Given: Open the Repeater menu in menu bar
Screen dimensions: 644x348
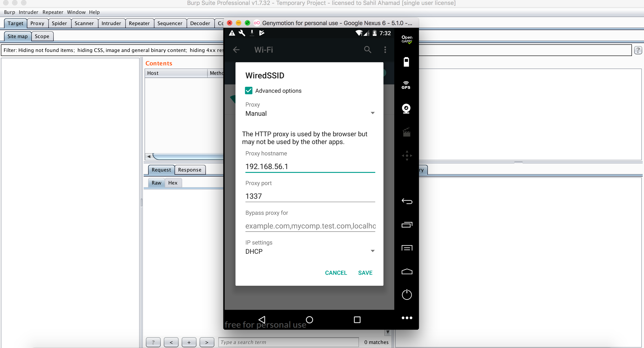Looking at the screenshot, I should click(53, 12).
